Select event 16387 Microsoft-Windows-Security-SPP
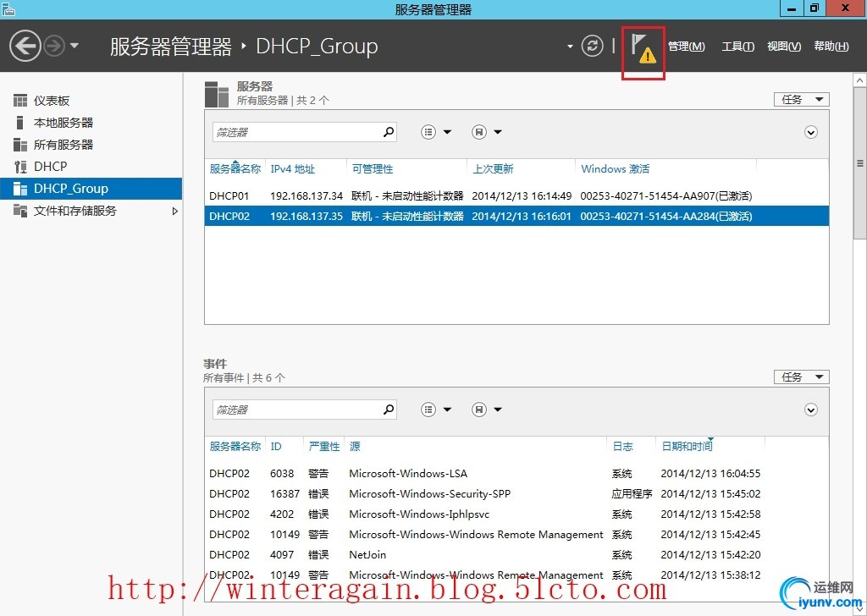Viewport: 867px width, 616px height. coord(516,494)
